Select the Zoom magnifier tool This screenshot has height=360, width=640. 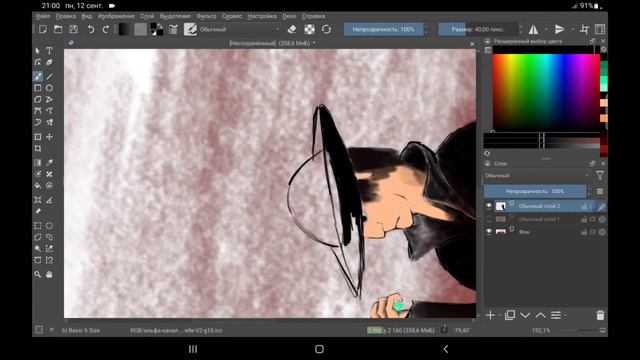[38, 274]
